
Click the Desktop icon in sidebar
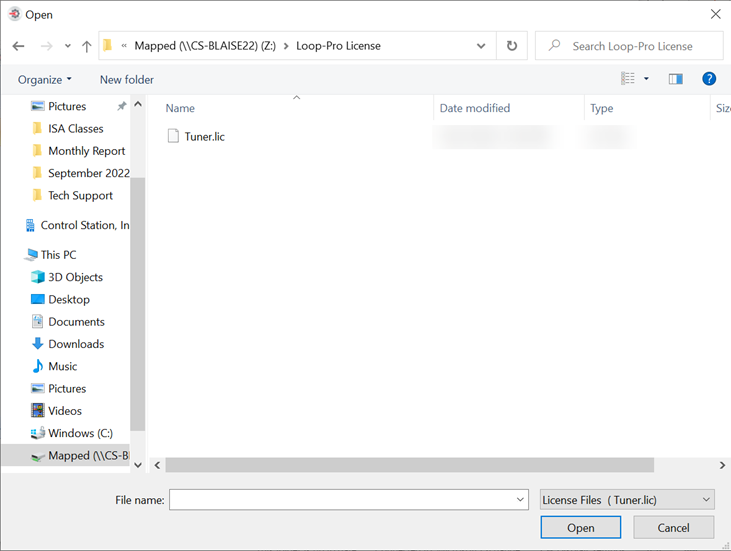[x=37, y=299]
